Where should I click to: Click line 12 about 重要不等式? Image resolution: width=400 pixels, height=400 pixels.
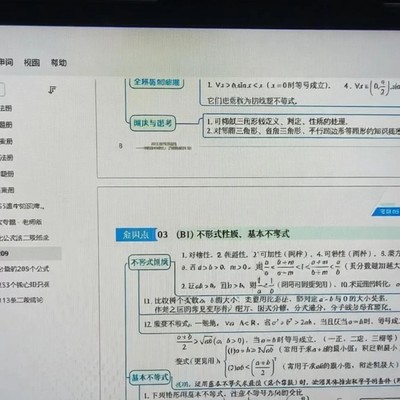(x=271, y=323)
